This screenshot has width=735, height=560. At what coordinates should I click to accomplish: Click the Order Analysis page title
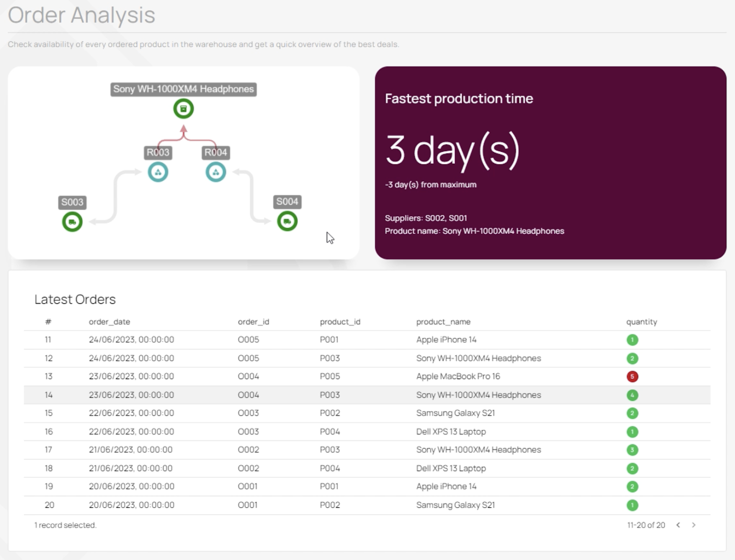click(81, 15)
